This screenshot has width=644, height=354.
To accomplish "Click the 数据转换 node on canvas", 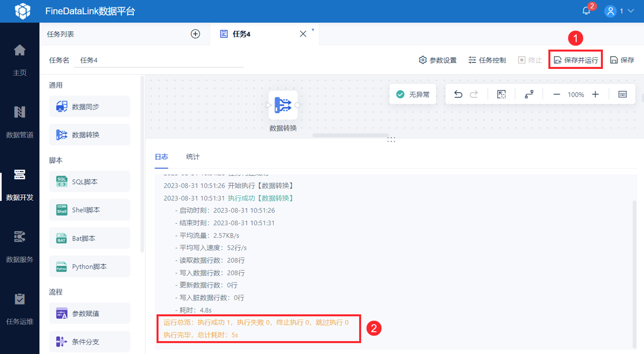I will pyautogui.click(x=283, y=105).
